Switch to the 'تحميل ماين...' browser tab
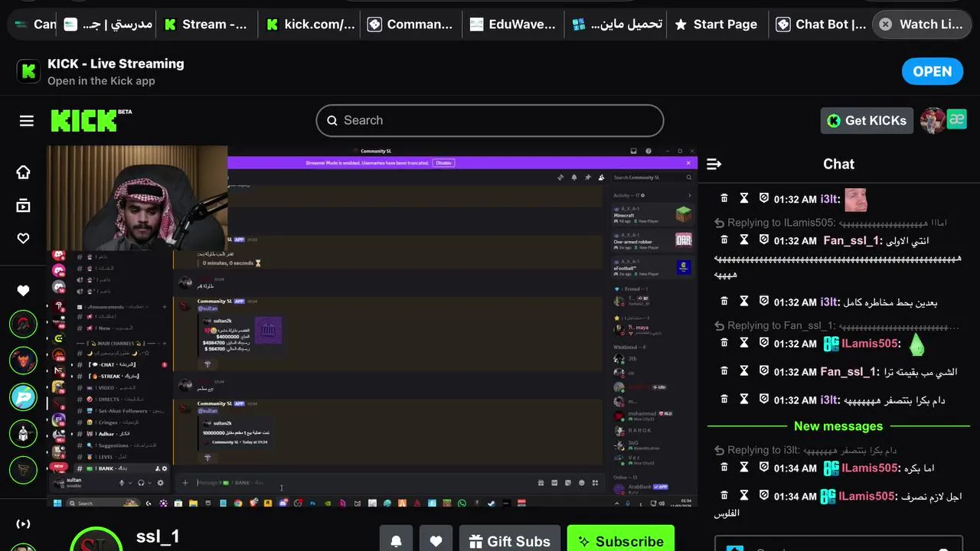The height and width of the screenshot is (551, 980). [616, 24]
